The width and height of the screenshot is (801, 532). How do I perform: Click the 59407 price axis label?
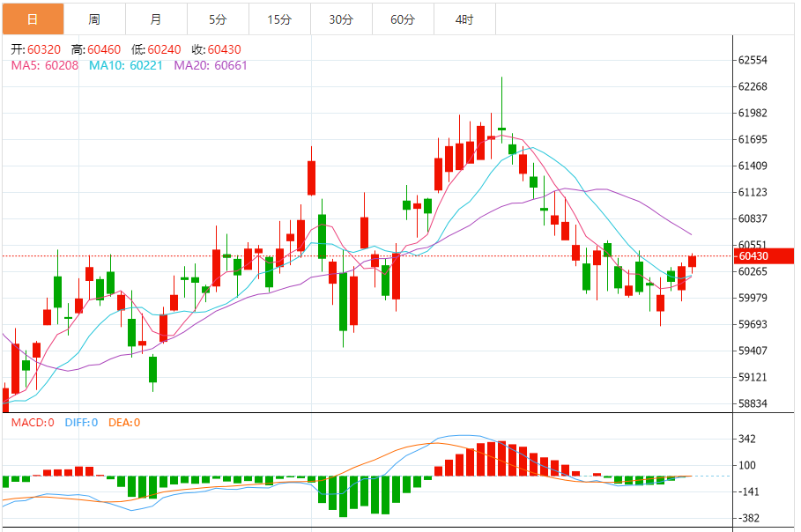click(x=753, y=351)
